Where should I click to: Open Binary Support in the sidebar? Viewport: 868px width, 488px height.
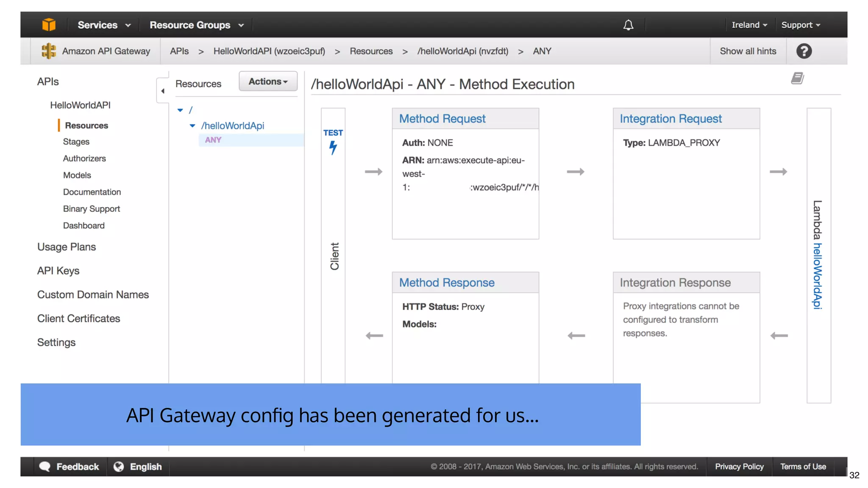click(x=92, y=209)
